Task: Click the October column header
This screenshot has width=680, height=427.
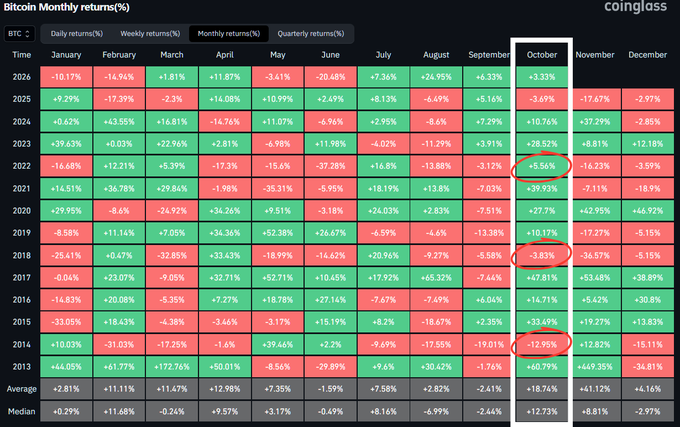Action: 542,55
